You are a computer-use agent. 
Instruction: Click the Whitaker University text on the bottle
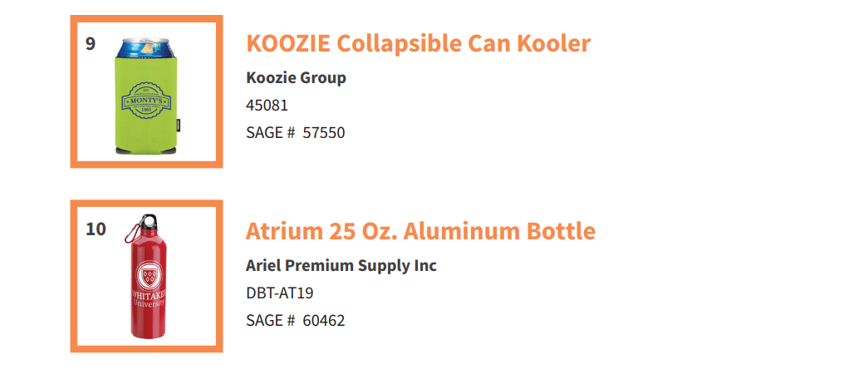149,298
